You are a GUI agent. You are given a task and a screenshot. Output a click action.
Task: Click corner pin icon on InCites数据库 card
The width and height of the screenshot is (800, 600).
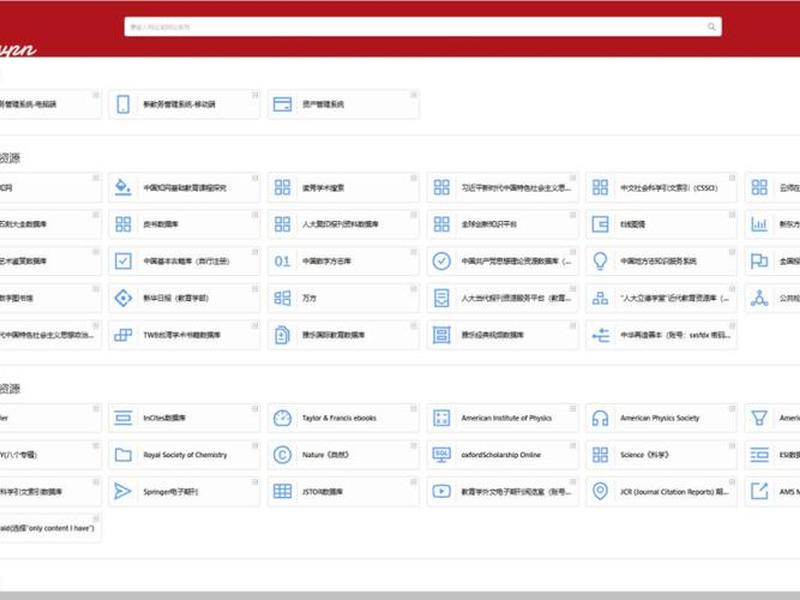click(255, 409)
